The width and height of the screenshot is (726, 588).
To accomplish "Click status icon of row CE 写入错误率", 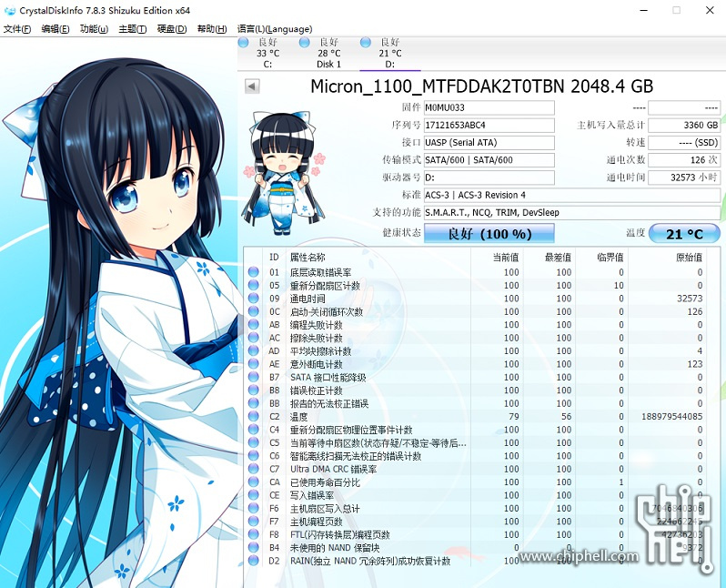I will coord(253,495).
